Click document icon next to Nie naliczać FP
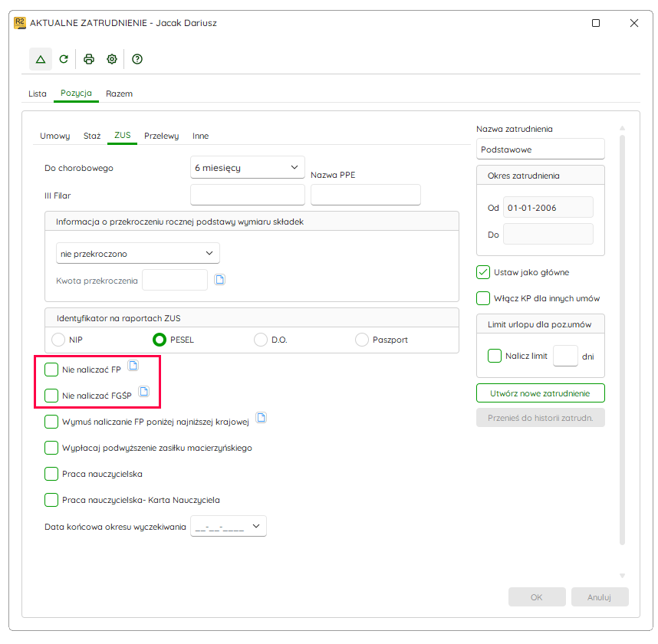Screen dimensions: 658x644 [x=133, y=366]
